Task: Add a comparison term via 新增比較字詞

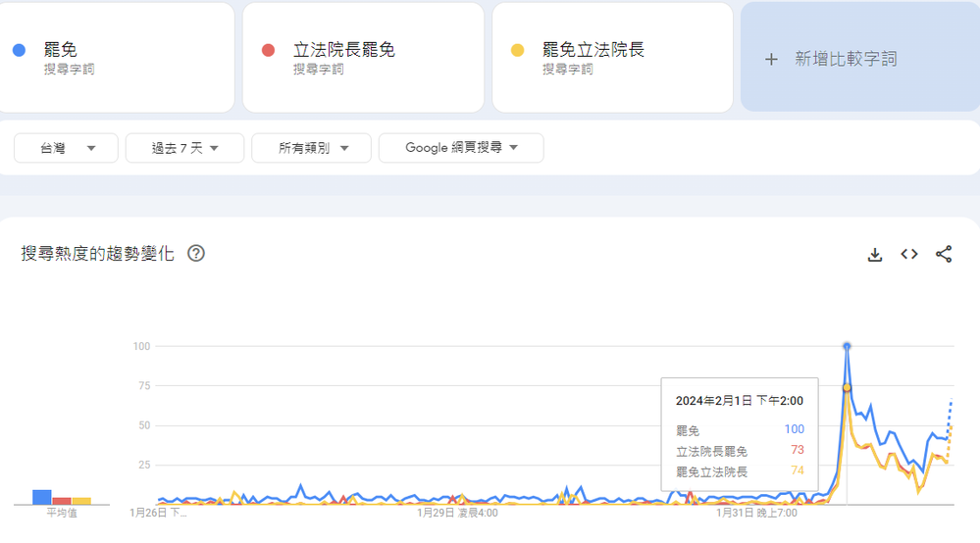Action: (860, 58)
